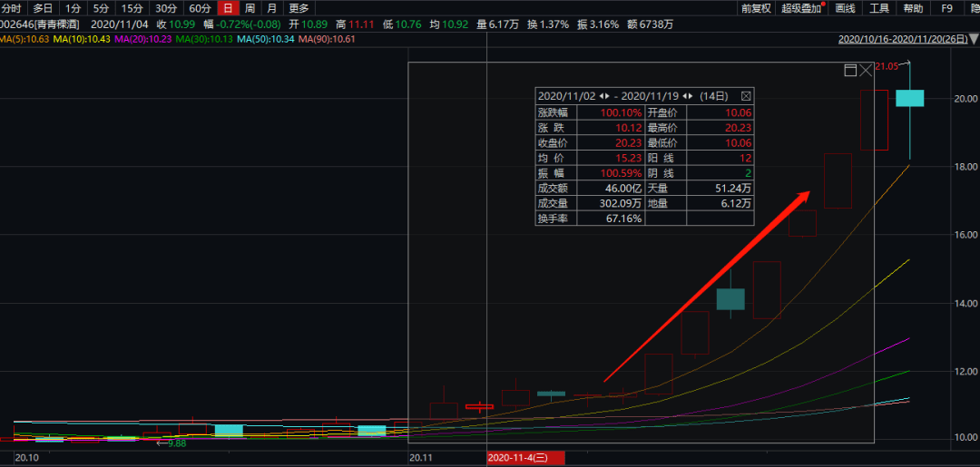Close the interval statistics table popup

click(746, 95)
